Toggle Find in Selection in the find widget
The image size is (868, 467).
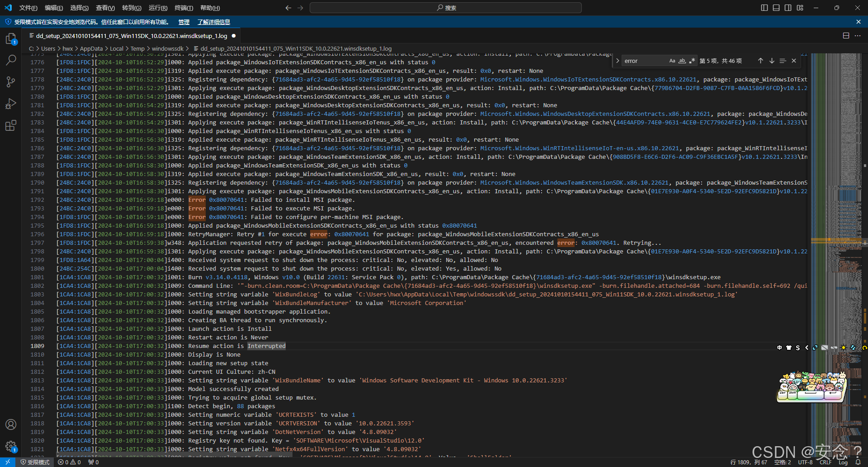(x=783, y=61)
